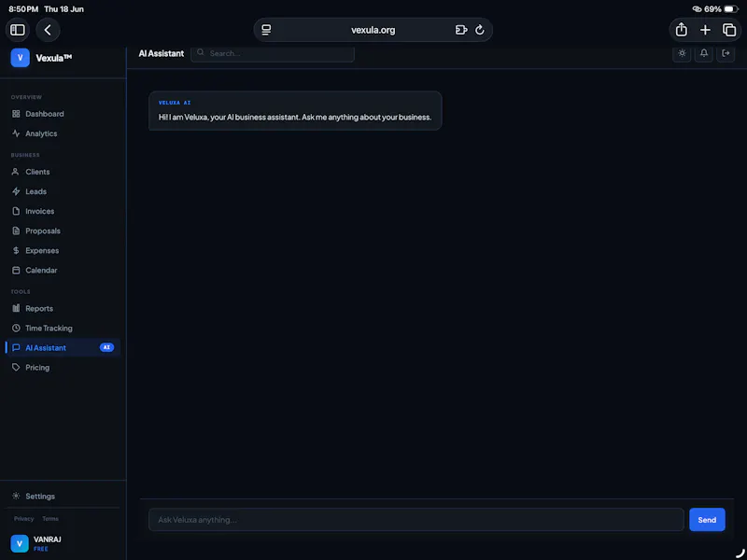Select AI Assistant in the sidebar

coord(63,347)
